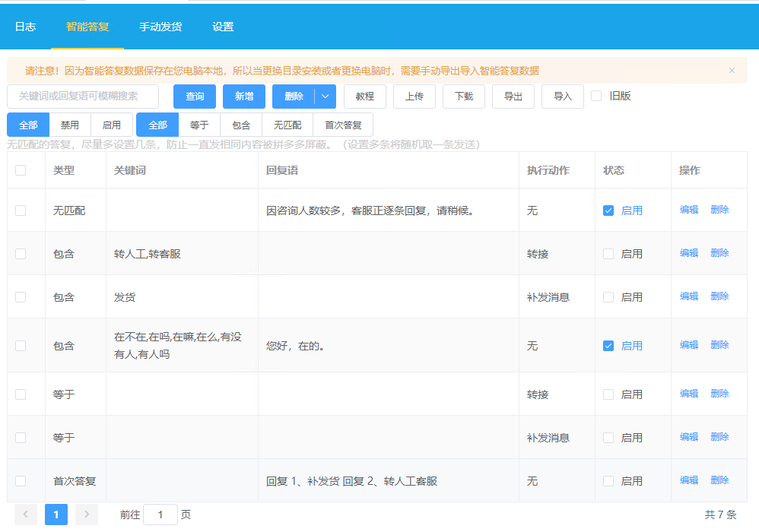Delete the 等于 转接 row
Screen dimensions: 759x532
[x=719, y=393]
